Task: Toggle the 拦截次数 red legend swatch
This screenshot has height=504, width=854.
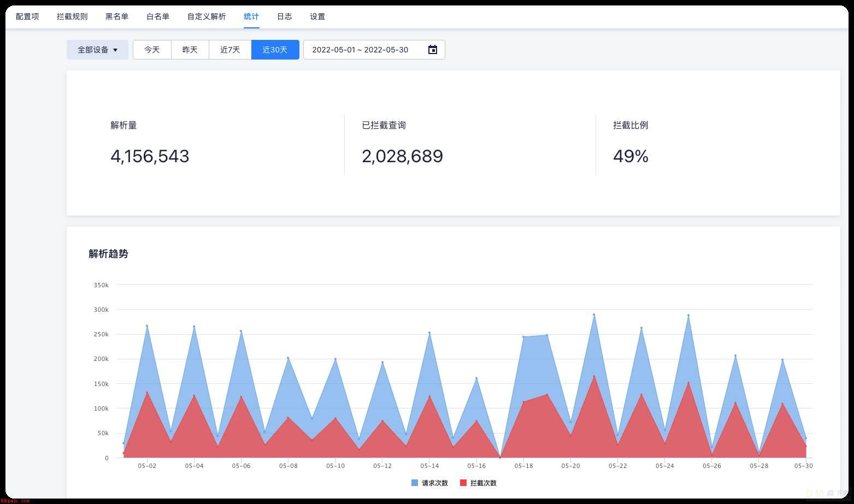Action: click(x=463, y=483)
